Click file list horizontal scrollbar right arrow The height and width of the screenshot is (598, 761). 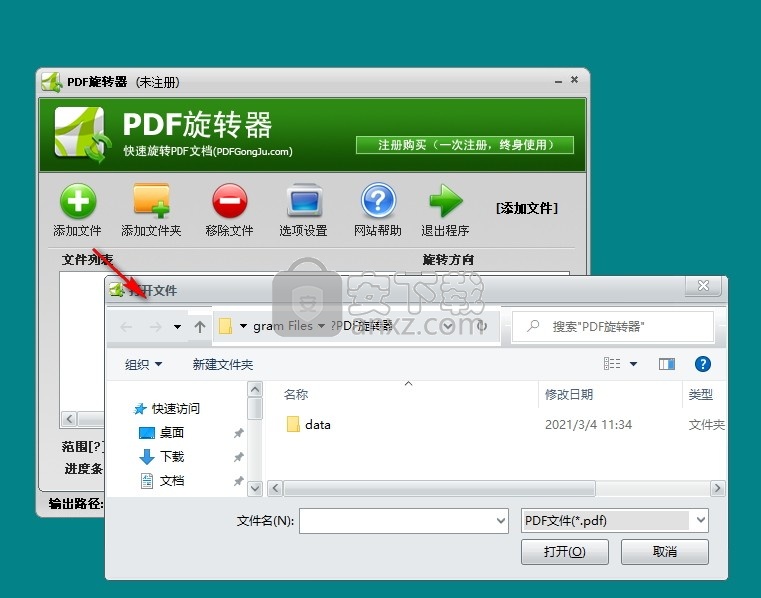717,488
